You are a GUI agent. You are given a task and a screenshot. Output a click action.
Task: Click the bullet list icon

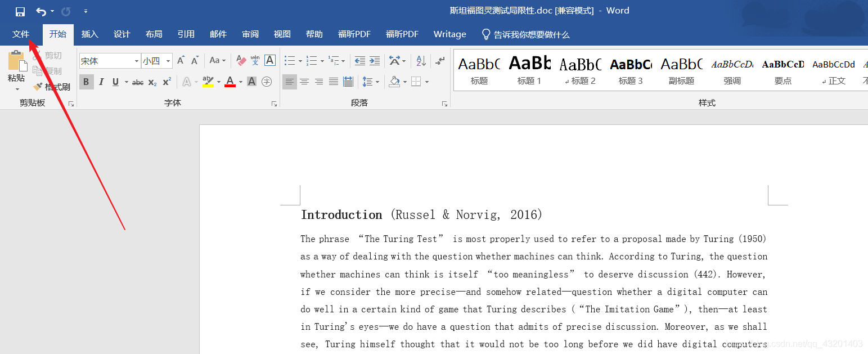pos(290,61)
